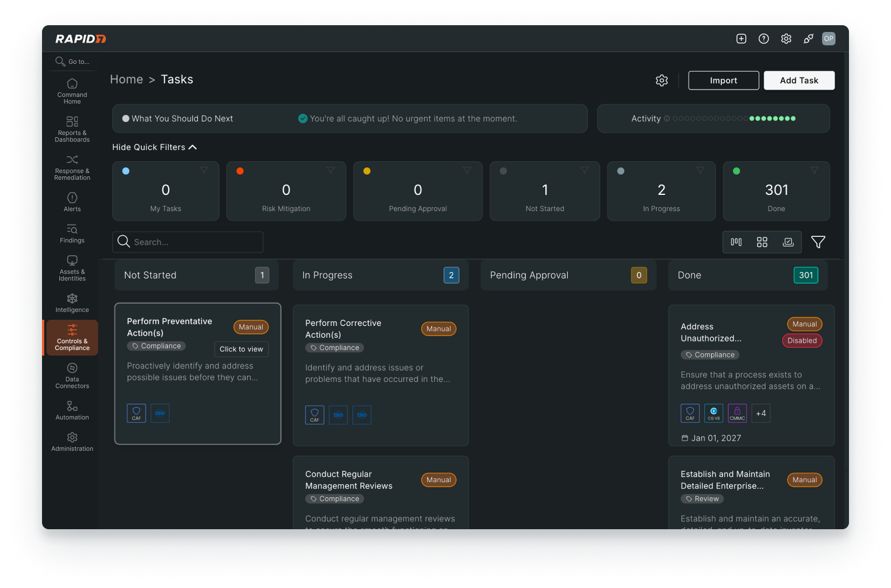The height and width of the screenshot is (588, 891).
Task: Open Assets & Identities in sidebar
Action: pyautogui.click(x=72, y=268)
